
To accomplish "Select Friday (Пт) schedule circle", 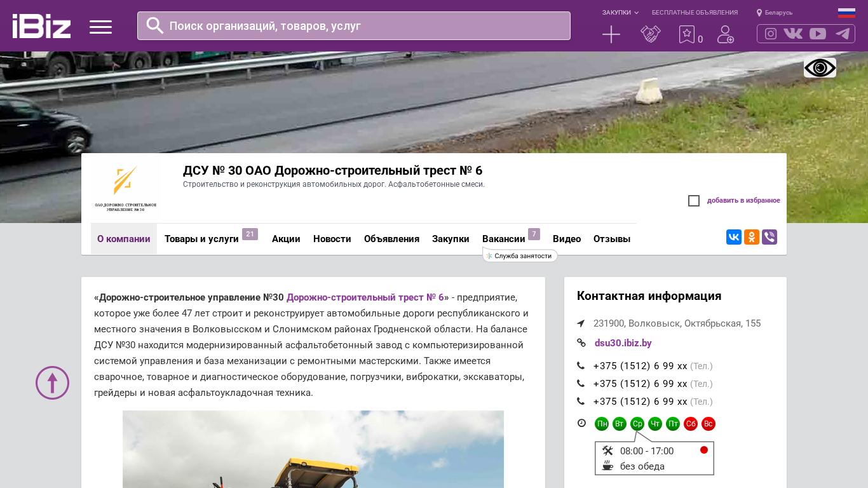I will coord(673,424).
